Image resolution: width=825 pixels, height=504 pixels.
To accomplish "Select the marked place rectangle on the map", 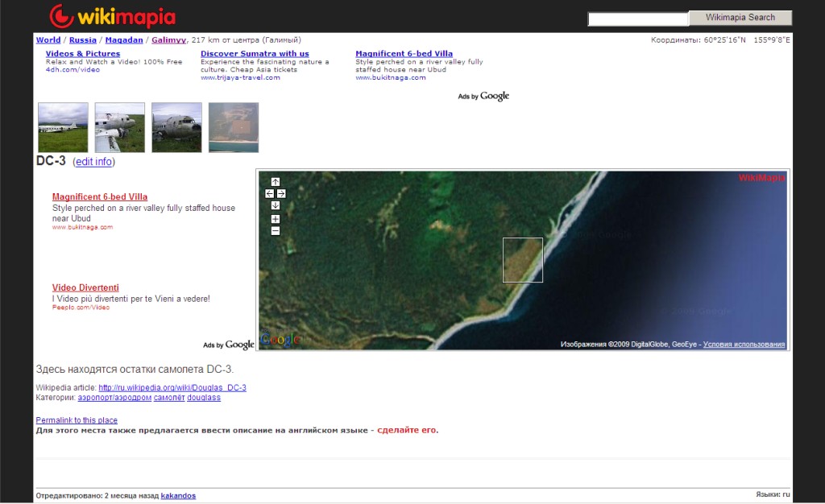I will (x=523, y=260).
